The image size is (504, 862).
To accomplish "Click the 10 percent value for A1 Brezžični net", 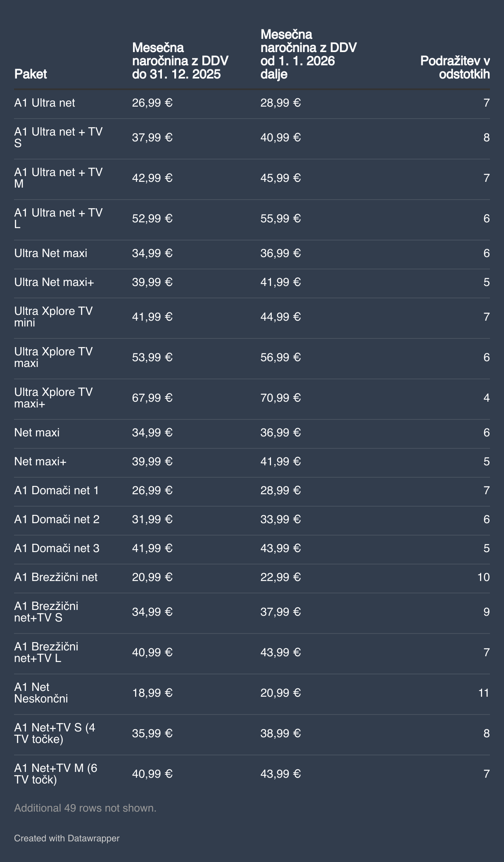I will 483,577.
